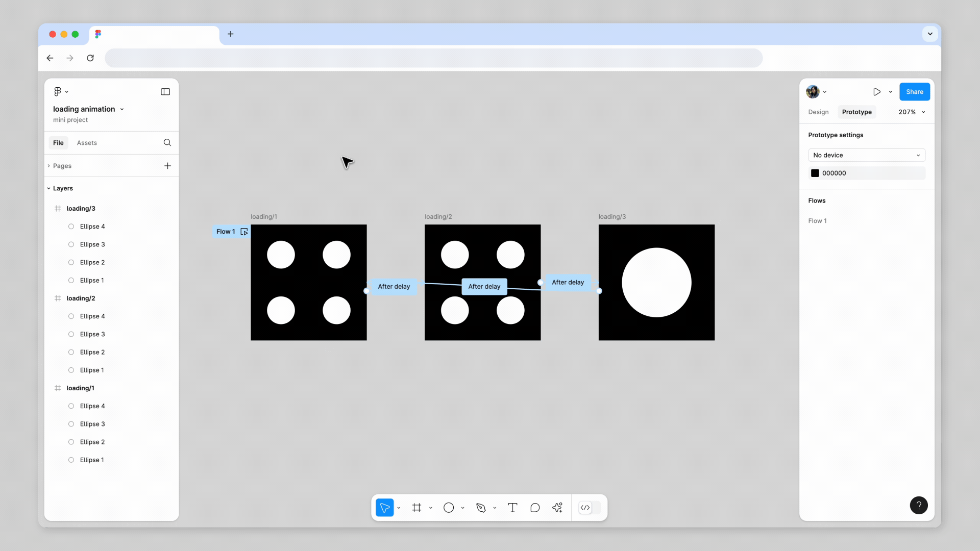Viewport: 980px width, 551px height.
Task: Select the Frame tool
Action: coord(417,508)
